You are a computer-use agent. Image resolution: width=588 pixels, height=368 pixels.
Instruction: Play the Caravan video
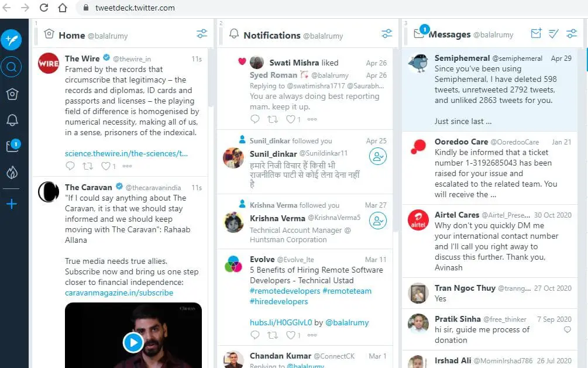133,342
